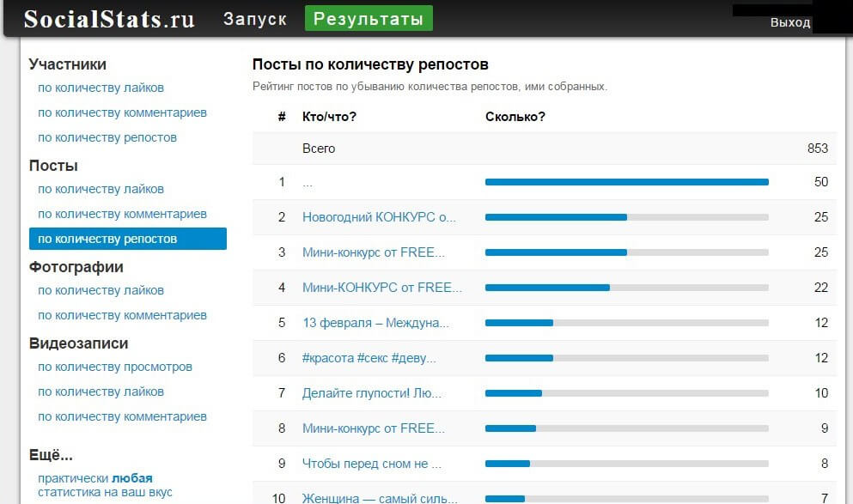
Task: Switch to the Запуск tab
Action: pyautogui.click(x=254, y=19)
